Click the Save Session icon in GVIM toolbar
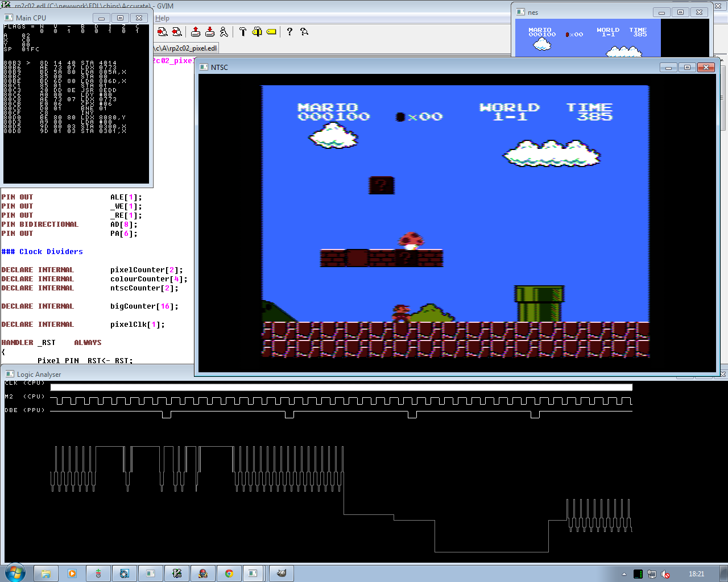Viewport: 728px width, 582px height. click(210, 32)
